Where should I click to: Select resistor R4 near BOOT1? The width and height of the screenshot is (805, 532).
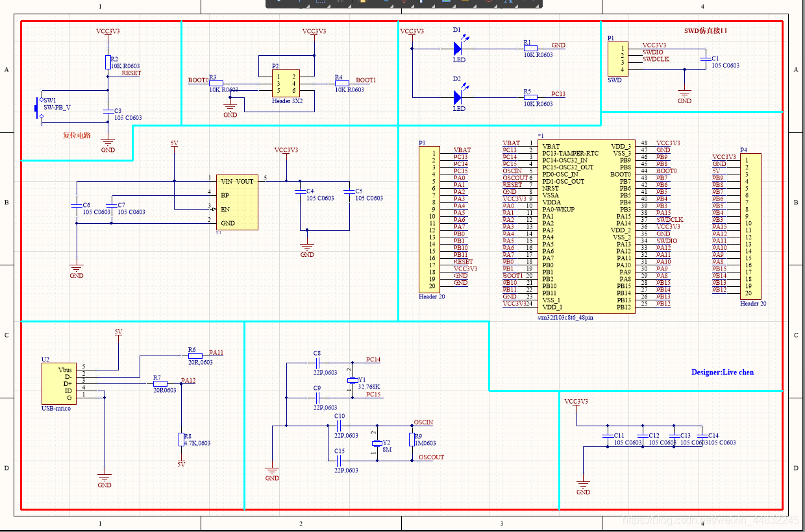[x=341, y=84]
